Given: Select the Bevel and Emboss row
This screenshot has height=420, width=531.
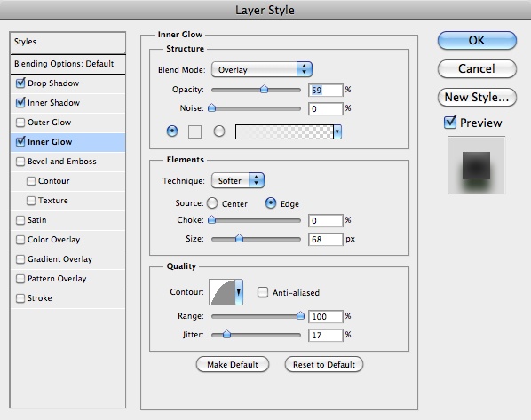Looking at the screenshot, I should pos(67,162).
